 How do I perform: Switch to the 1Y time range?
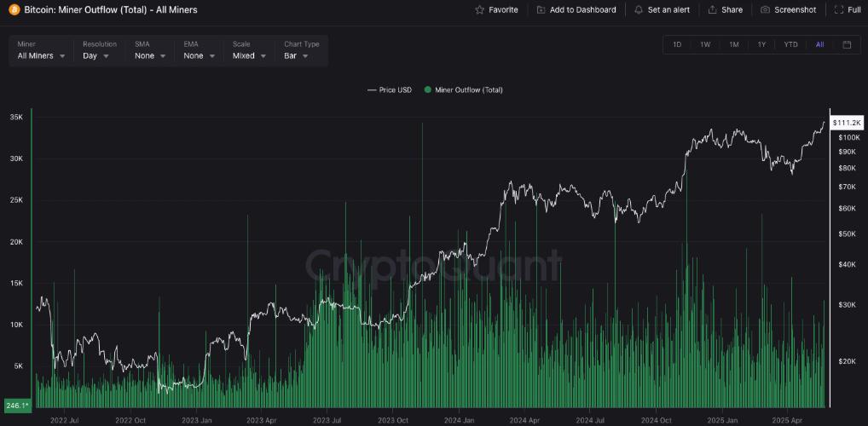761,44
